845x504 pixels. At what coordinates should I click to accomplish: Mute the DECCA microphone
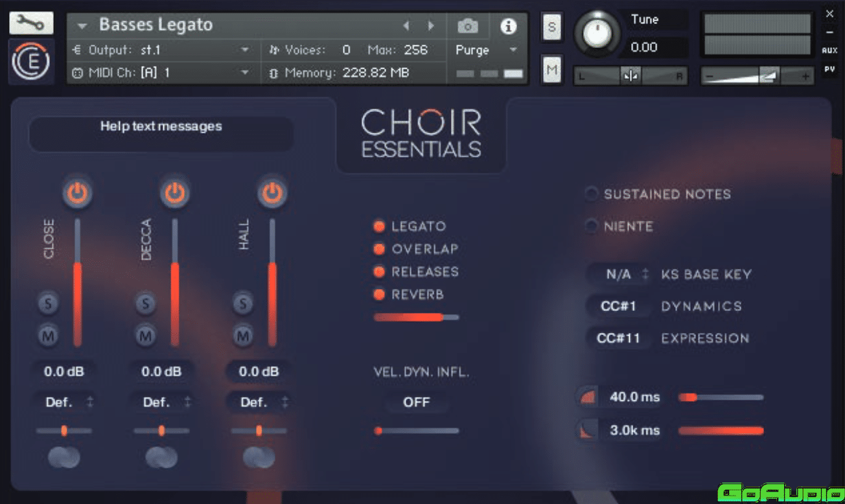coord(146,336)
